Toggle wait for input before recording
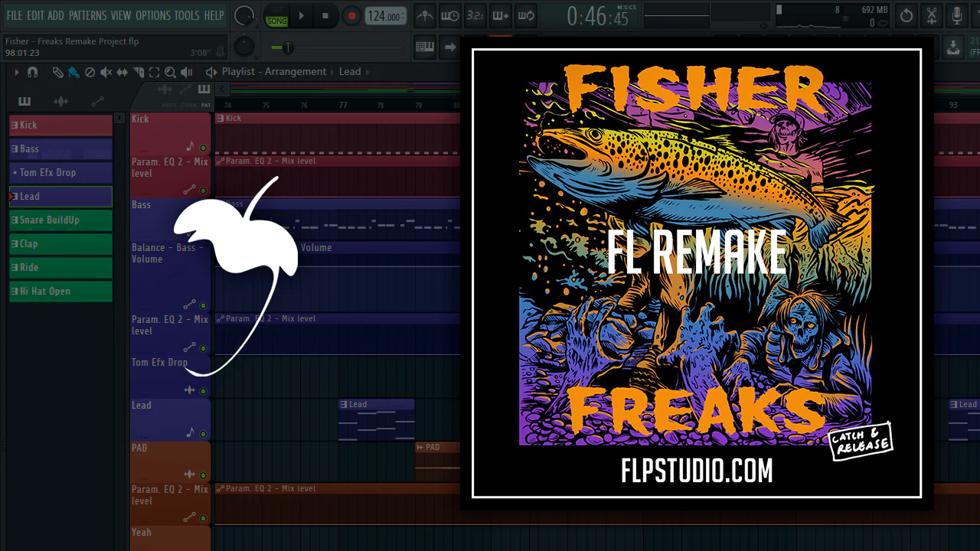 pyautogui.click(x=450, y=15)
